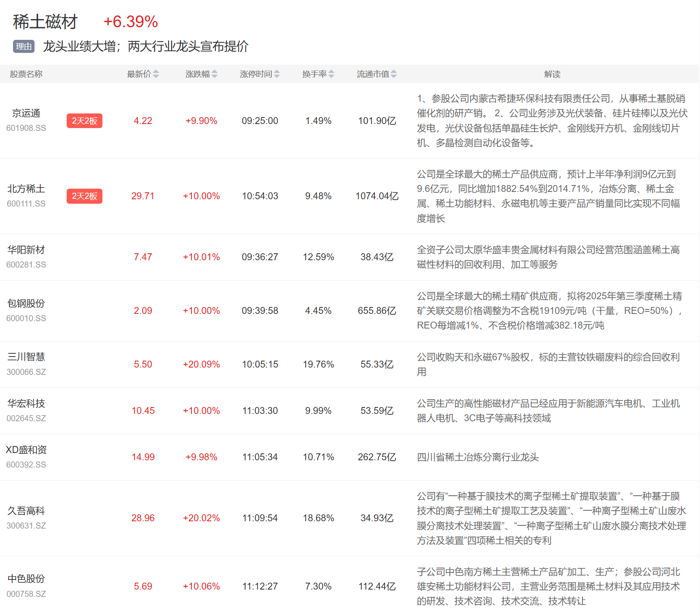Select stock code 300631.SZ
The image size is (700, 616).
tap(26, 526)
